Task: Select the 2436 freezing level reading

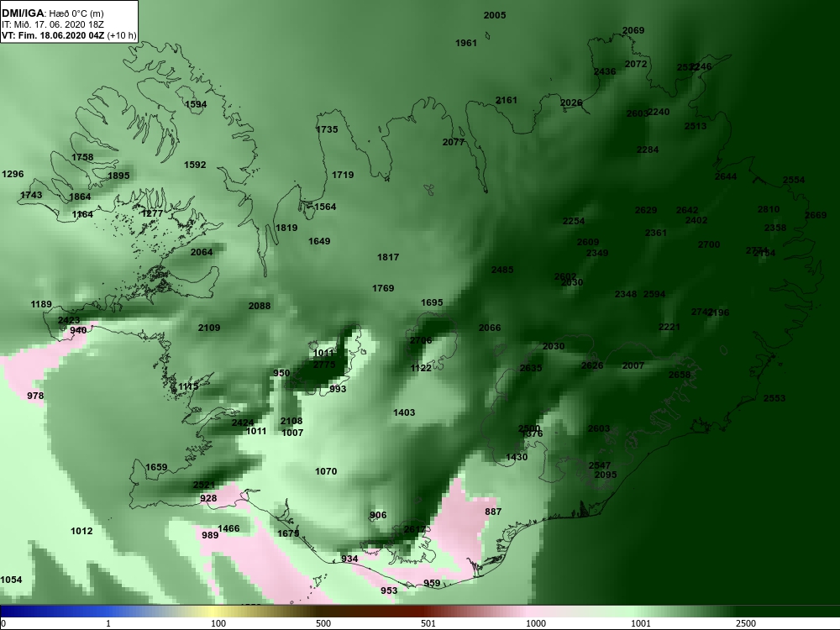Action: point(605,71)
